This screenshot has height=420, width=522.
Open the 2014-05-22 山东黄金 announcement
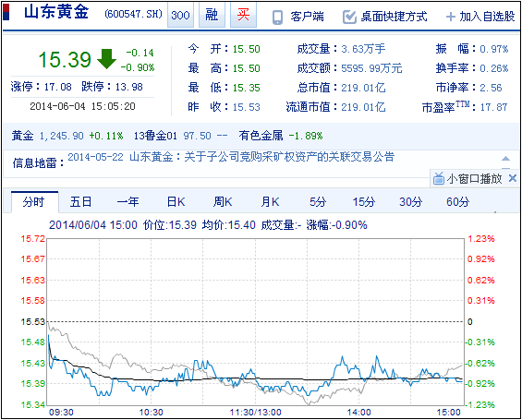231,157
